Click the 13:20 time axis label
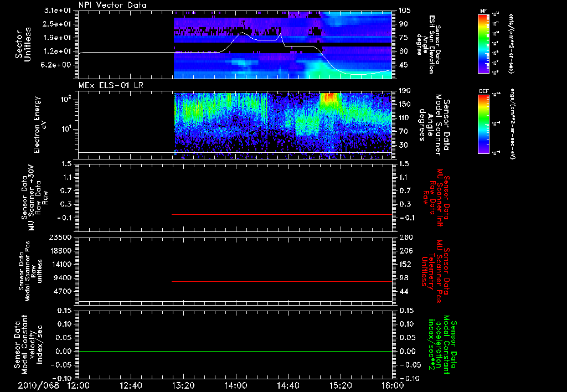567x392 pixels. (x=183, y=385)
